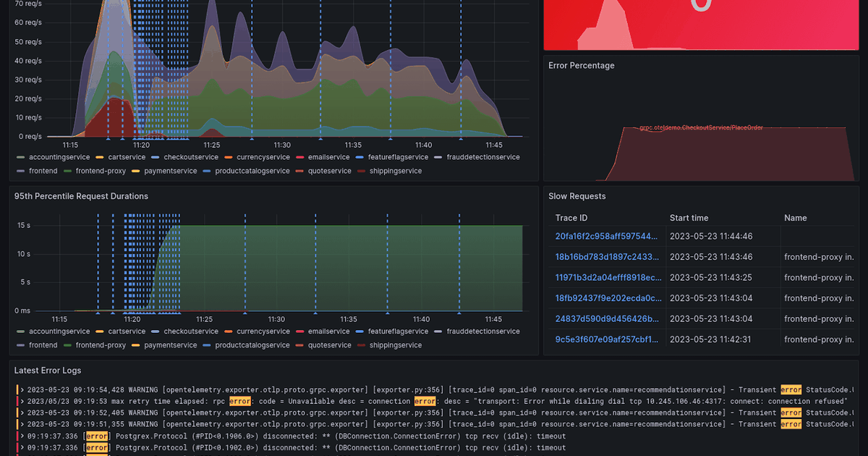
Task: Open trace 18fb92437f9e202ecda0c
Action: (607, 297)
